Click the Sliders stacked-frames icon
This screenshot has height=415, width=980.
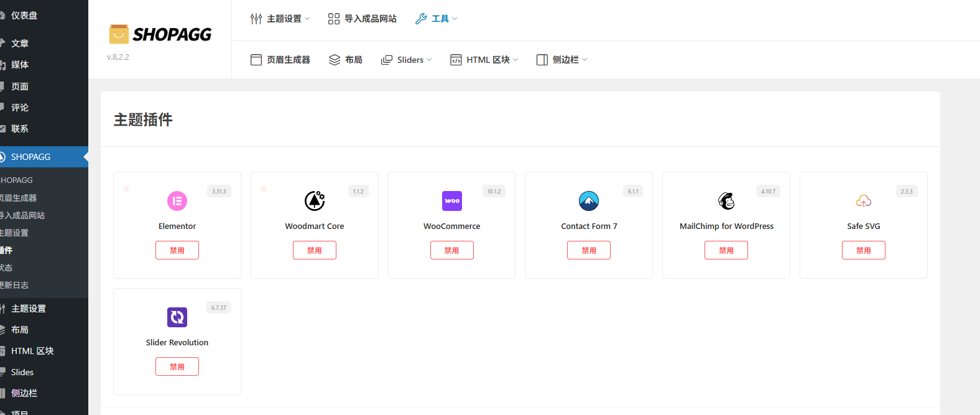tap(387, 60)
